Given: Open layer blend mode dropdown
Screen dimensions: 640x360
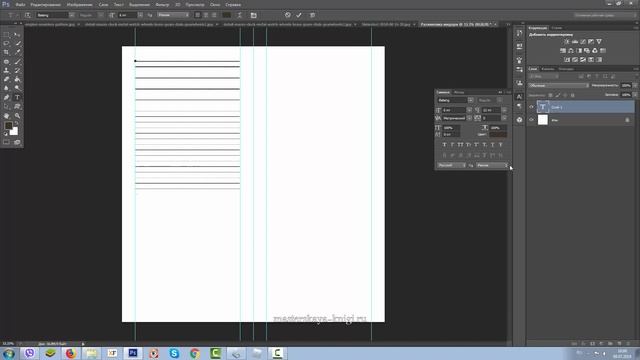Looking at the screenshot, I should pos(558,85).
